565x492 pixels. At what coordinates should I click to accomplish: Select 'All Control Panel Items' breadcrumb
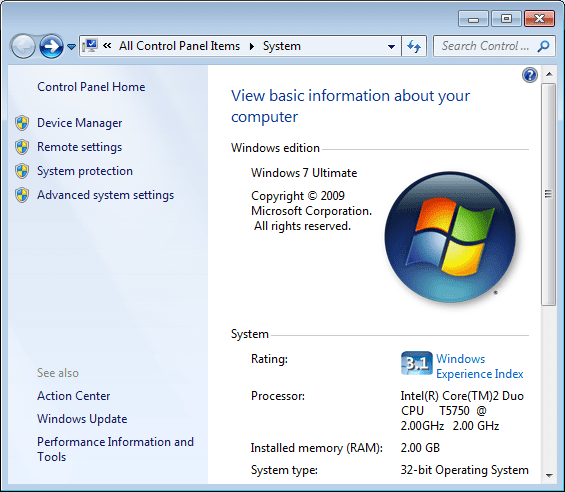(x=179, y=46)
